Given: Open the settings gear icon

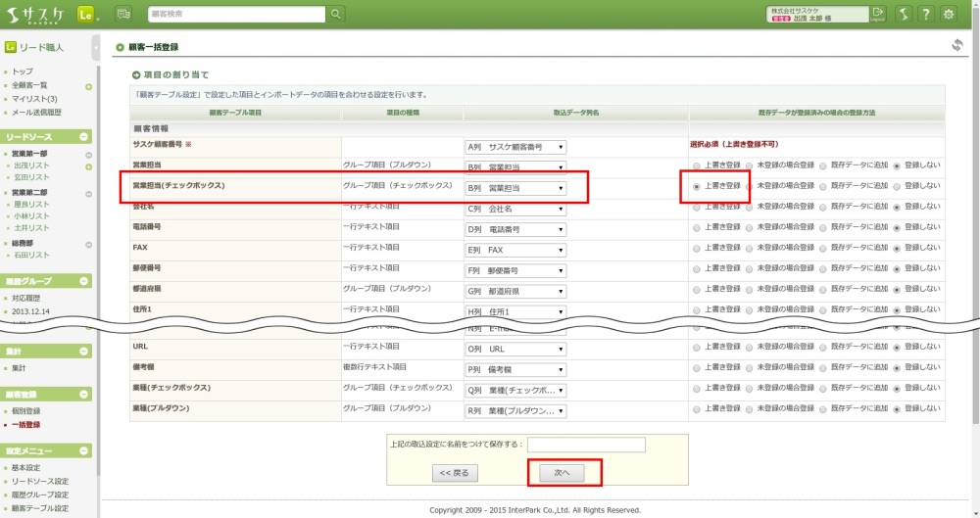Looking at the screenshot, I should pyautogui.click(x=949, y=14).
